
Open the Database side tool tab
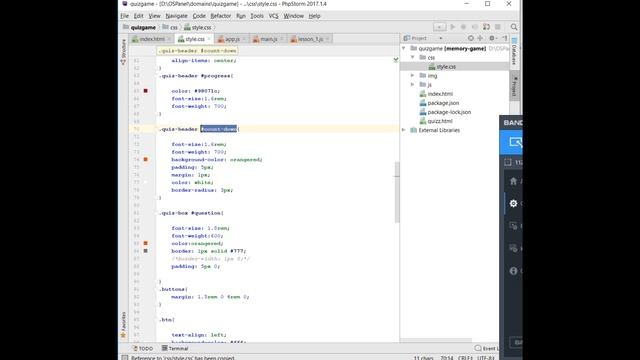(514, 51)
